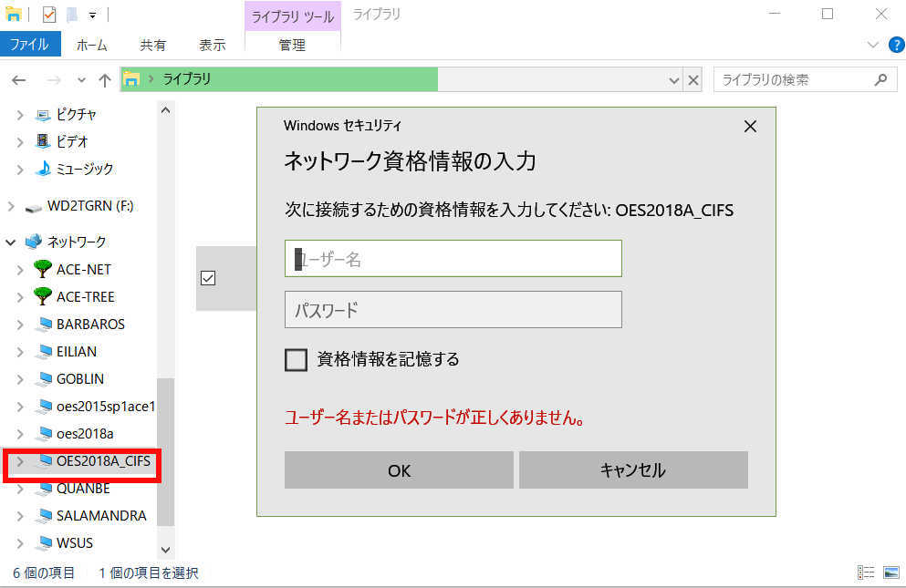Image resolution: width=906 pixels, height=588 pixels.
Task: Open the recent locations dropdown arrow
Action: [x=81, y=79]
